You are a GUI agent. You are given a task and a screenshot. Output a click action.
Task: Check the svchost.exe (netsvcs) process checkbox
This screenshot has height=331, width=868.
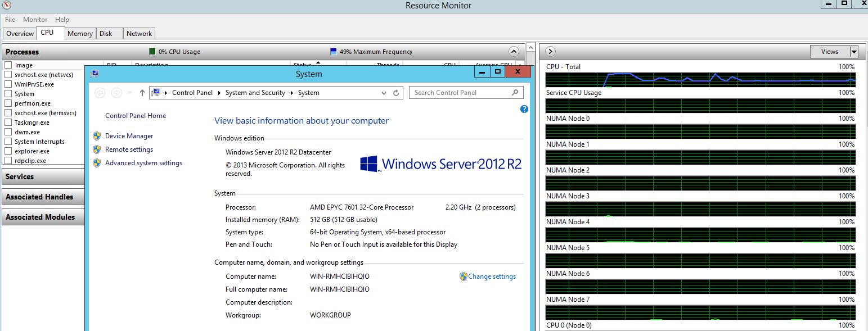pos(8,75)
